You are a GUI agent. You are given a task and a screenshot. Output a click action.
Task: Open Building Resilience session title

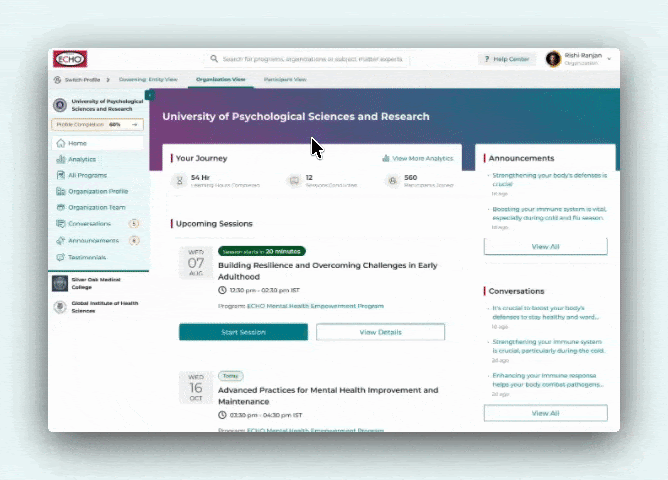click(328, 271)
